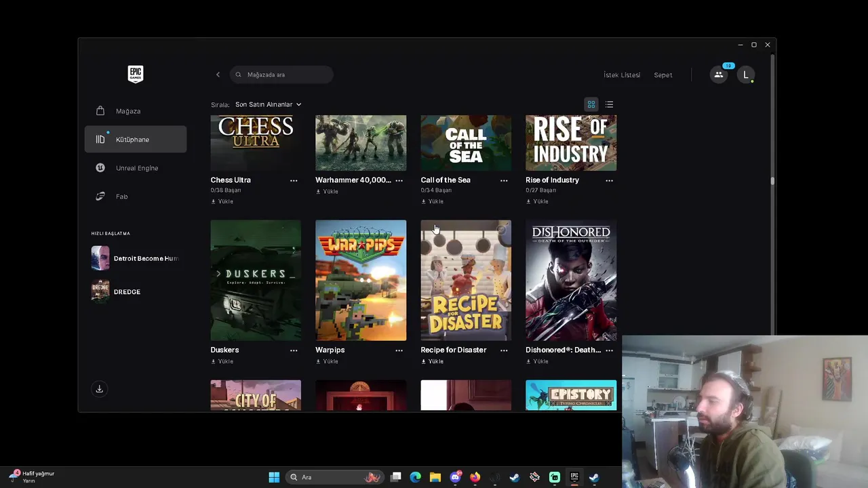Focus the Mağazada ara search field
868x488 pixels.
281,75
